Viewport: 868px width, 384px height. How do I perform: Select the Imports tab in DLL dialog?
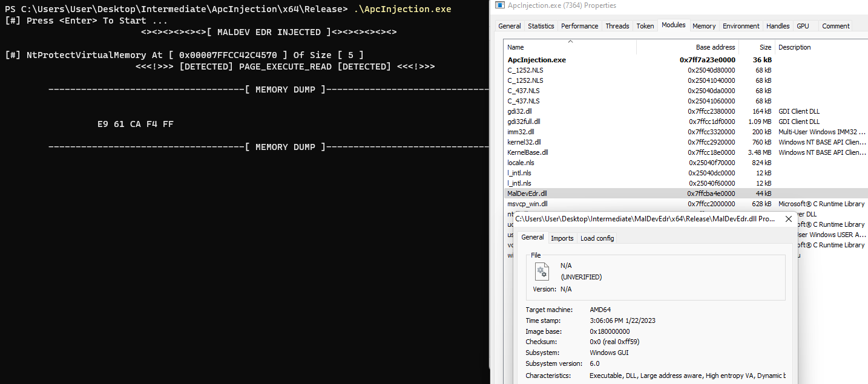562,238
